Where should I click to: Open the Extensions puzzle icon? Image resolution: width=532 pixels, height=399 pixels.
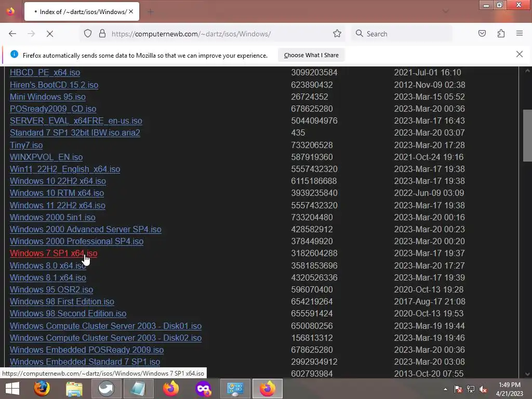click(x=501, y=34)
